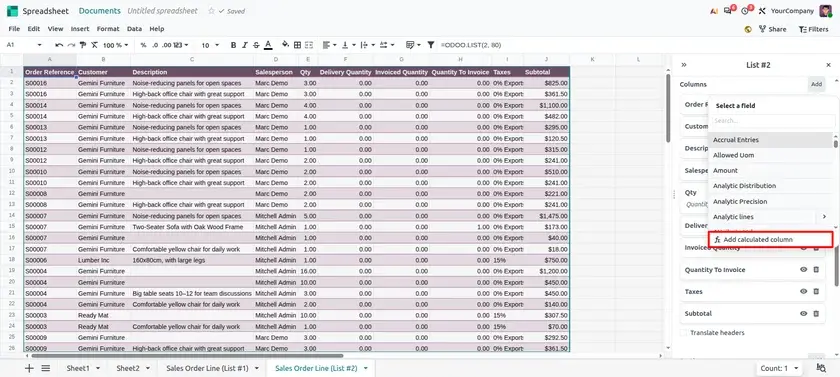
Task: Open the activities clock icon
Action: [746, 10]
